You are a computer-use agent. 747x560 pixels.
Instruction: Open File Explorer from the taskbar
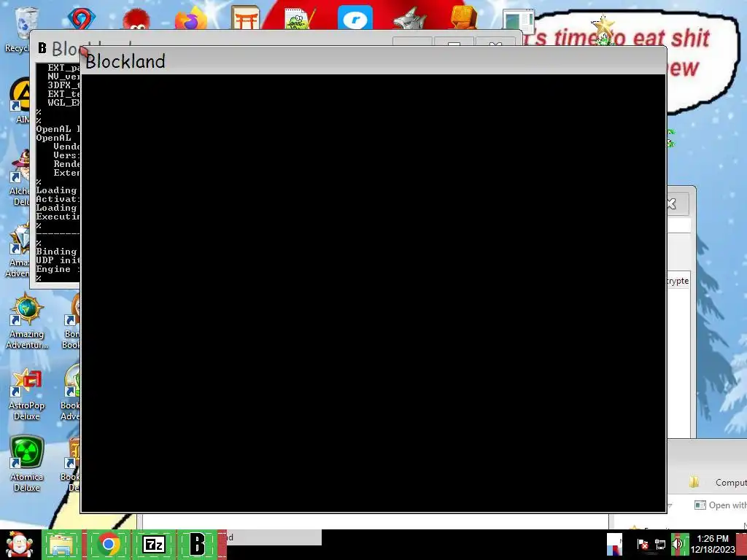[x=62, y=544]
